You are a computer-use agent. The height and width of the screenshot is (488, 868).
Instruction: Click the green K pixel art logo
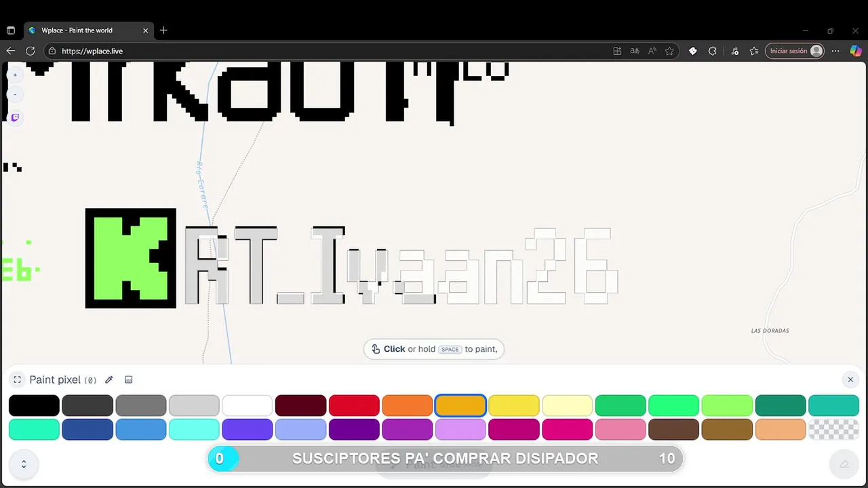coord(131,258)
